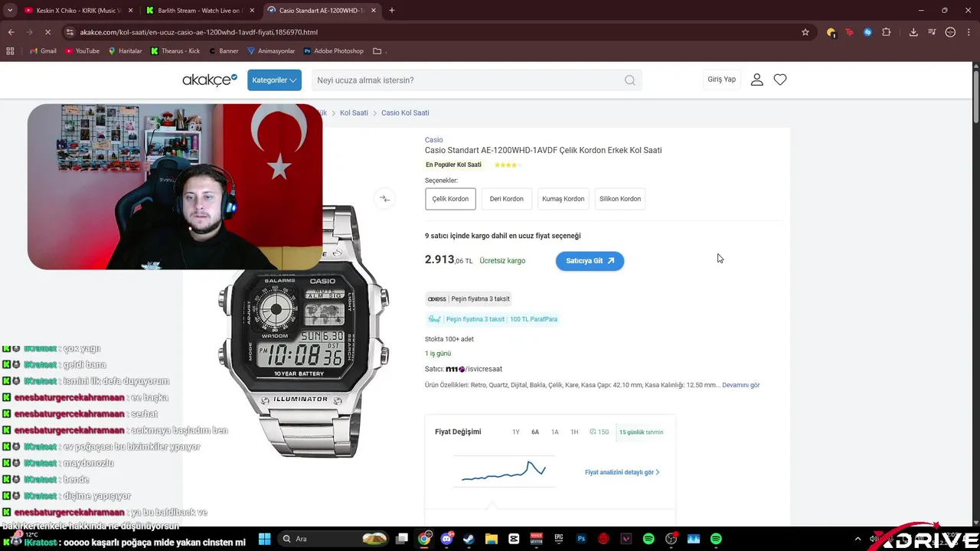980x551 pixels.
Task: Click the address bar URL
Action: pos(199,32)
